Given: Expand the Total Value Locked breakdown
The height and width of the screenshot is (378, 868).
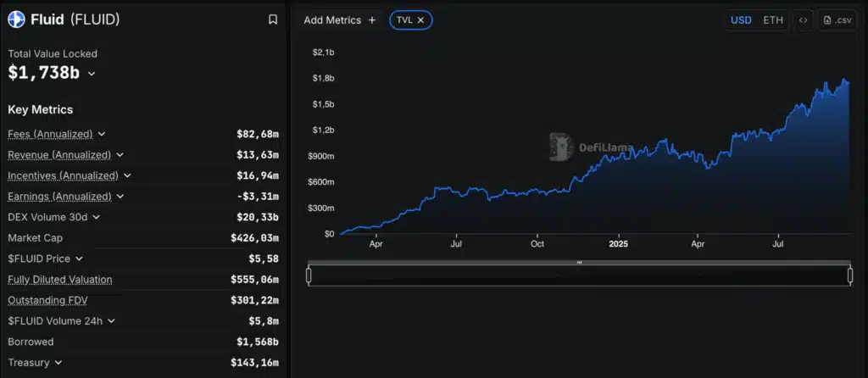Looking at the screenshot, I should point(92,74).
